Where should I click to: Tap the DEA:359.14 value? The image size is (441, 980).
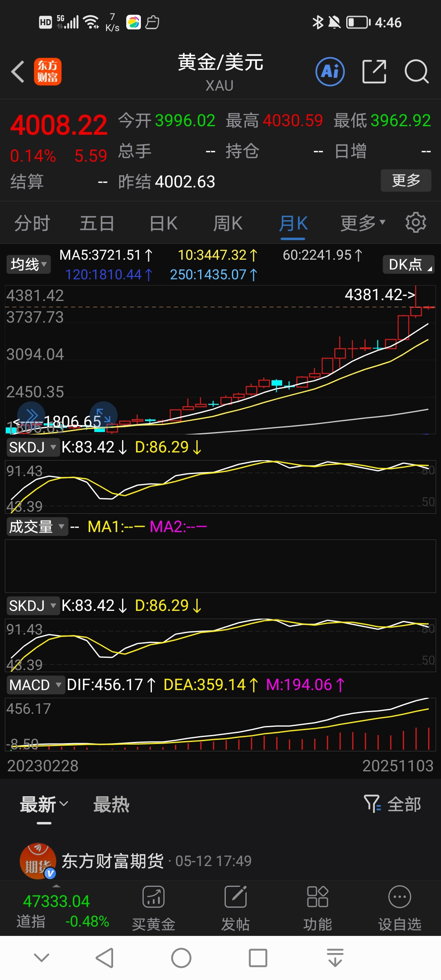(x=211, y=685)
